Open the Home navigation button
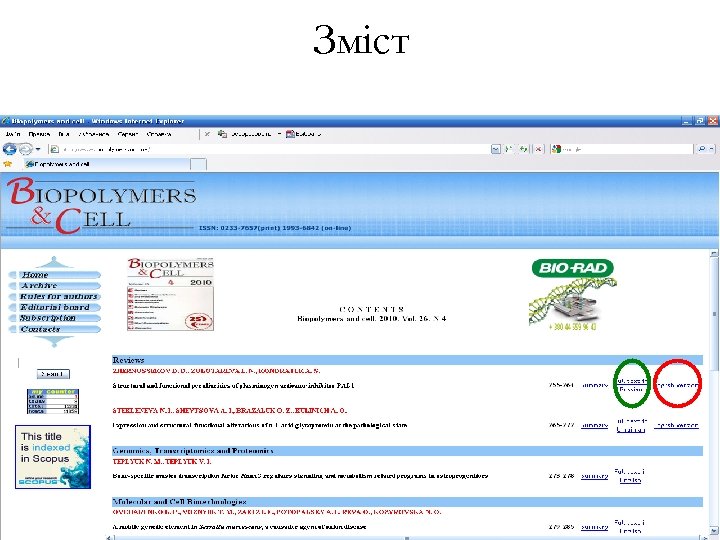This screenshot has width=720, height=540. (x=54, y=275)
